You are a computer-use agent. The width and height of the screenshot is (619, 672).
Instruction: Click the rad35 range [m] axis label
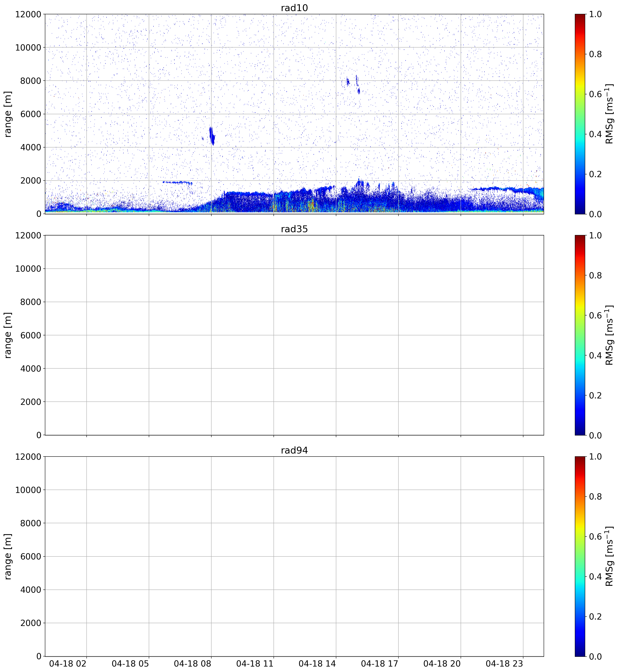pyautogui.click(x=8, y=335)
